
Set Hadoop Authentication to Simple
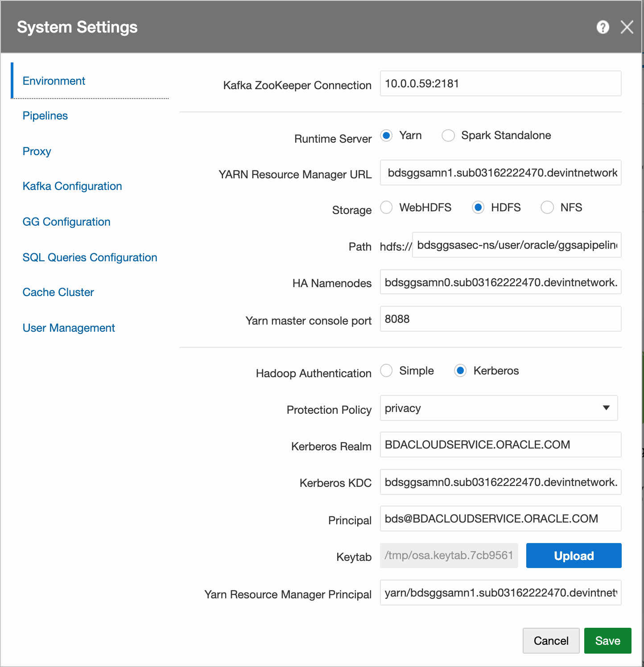coord(386,371)
